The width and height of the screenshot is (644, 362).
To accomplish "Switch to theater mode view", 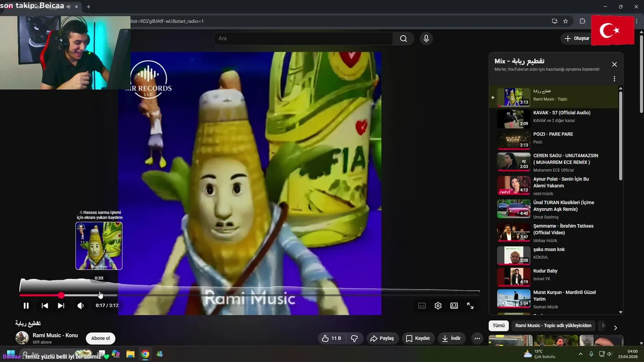I will click(454, 306).
